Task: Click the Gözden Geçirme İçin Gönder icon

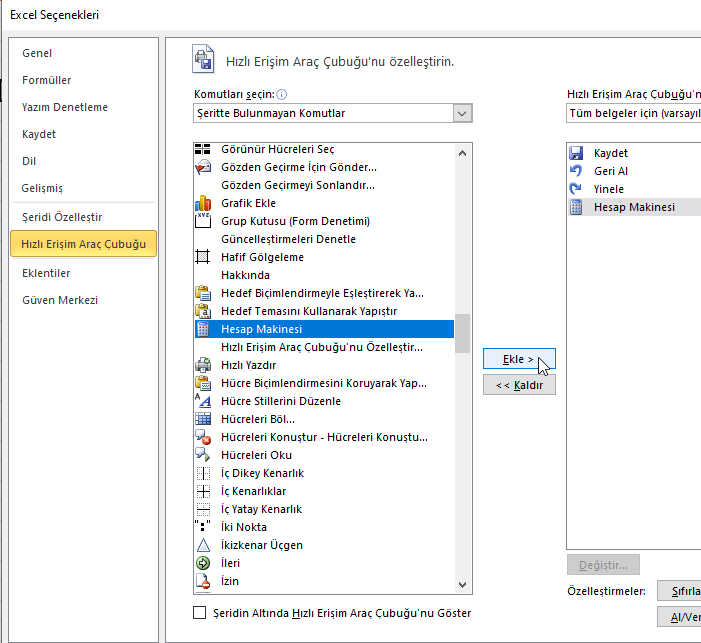Action: point(203,167)
